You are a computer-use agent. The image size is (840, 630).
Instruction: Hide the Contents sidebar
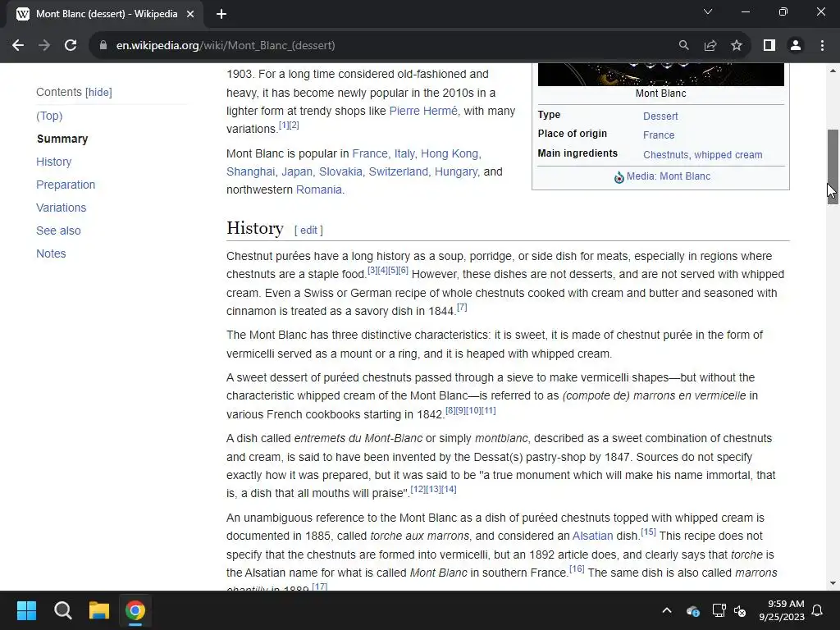click(98, 92)
